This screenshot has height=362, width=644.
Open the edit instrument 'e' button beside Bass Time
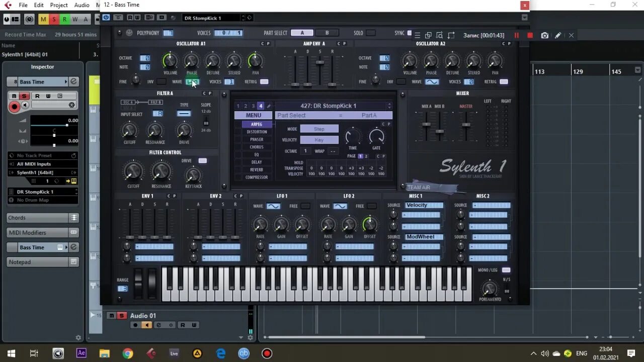(73, 81)
